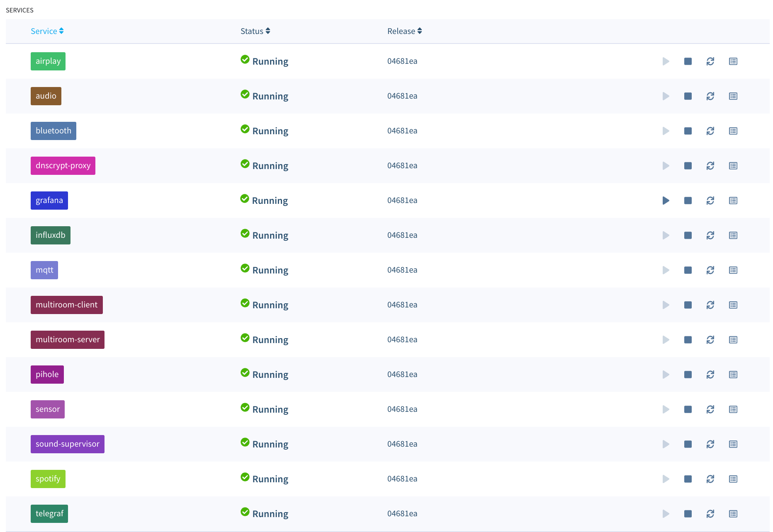Viewport: 773px width, 532px height.
Task: View logs for the mqtt service
Action: coord(733,270)
